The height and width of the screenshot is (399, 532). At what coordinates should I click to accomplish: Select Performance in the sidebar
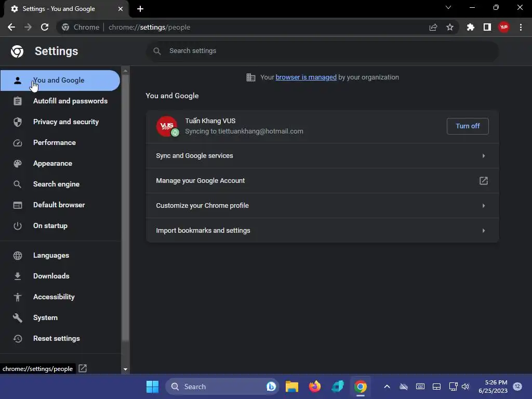tap(60, 142)
